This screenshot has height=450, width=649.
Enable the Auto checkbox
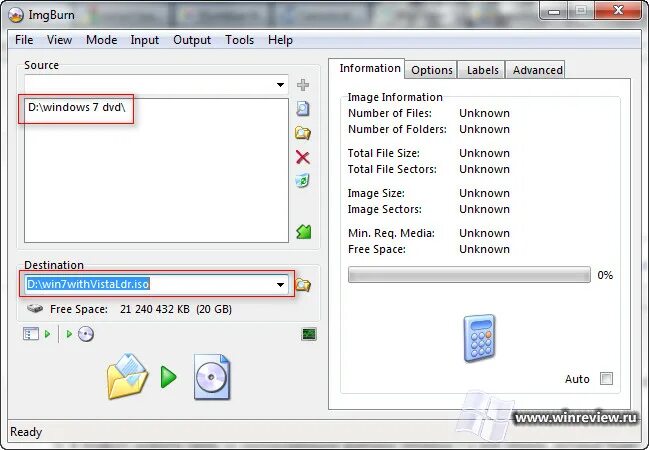[606, 378]
